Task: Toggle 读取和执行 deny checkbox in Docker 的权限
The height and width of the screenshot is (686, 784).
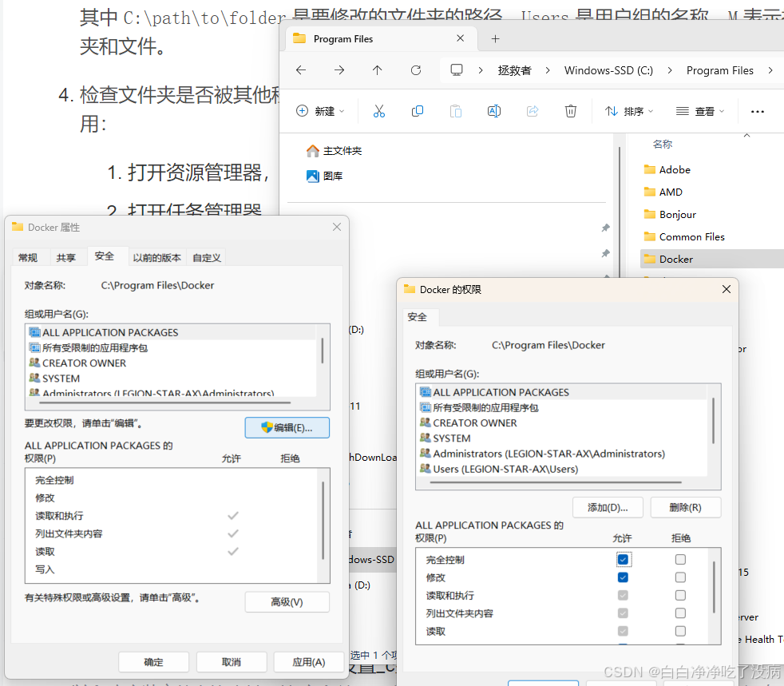Action: coord(680,595)
